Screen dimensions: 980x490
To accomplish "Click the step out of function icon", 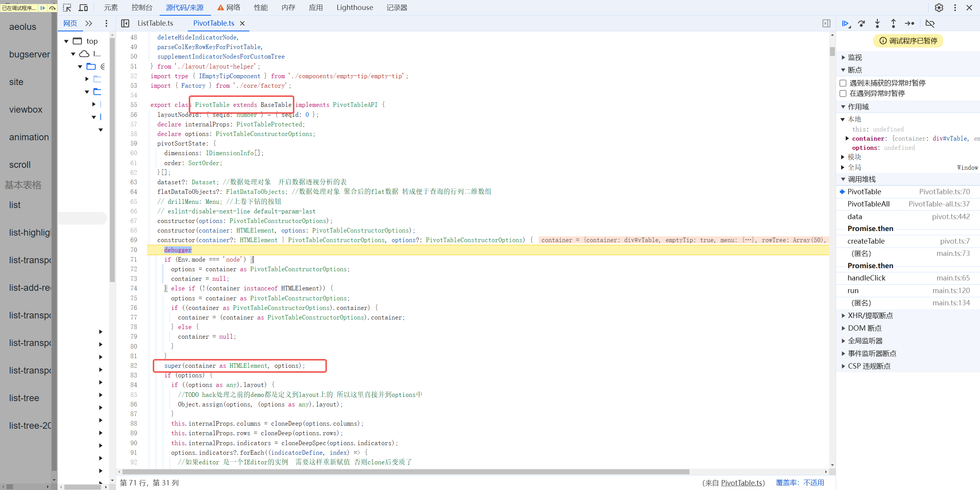I will [x=893, y=23].
